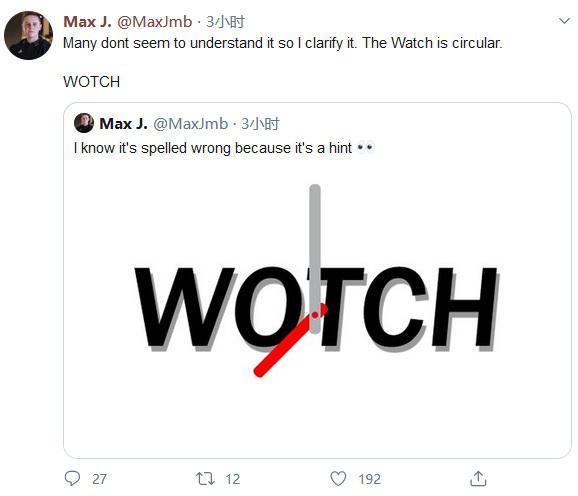Image resolution: width=578 pixels, height=496 pixels.
Task: Click the 12 retweets count
Action: coord(233,479)
